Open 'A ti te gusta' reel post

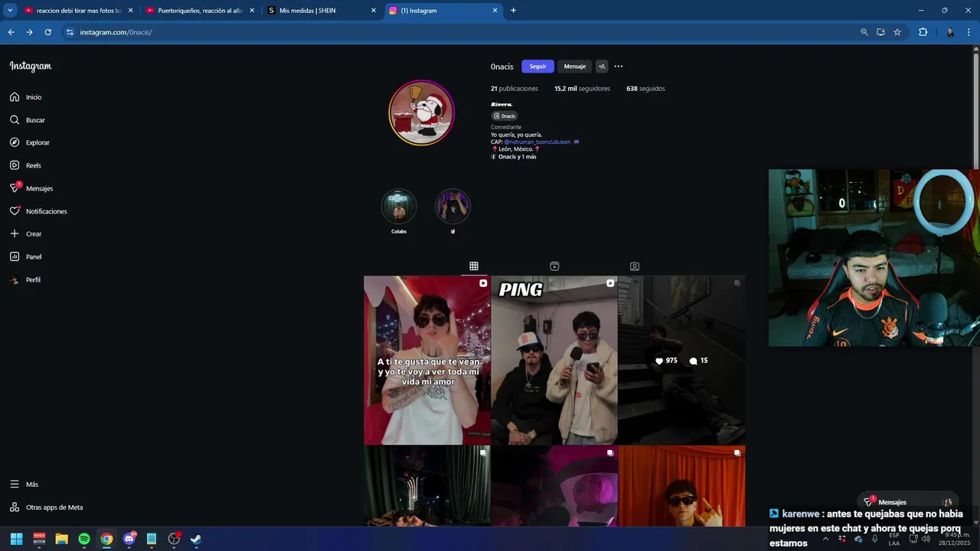427,360
